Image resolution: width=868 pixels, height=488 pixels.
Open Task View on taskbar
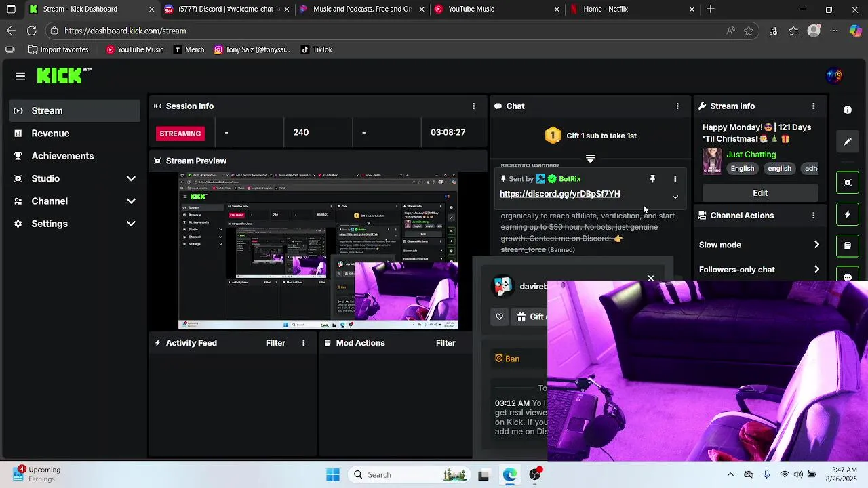[x=484, y=474]
